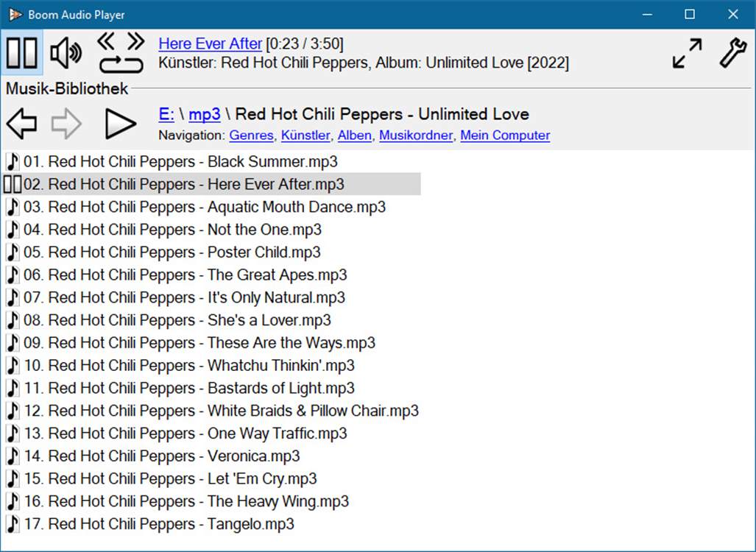Select track '06. Red Hot Chili Peppers - The Great Apes.mp3'
756x552 pixels.
pyautogui.click(x=186, y=275)
